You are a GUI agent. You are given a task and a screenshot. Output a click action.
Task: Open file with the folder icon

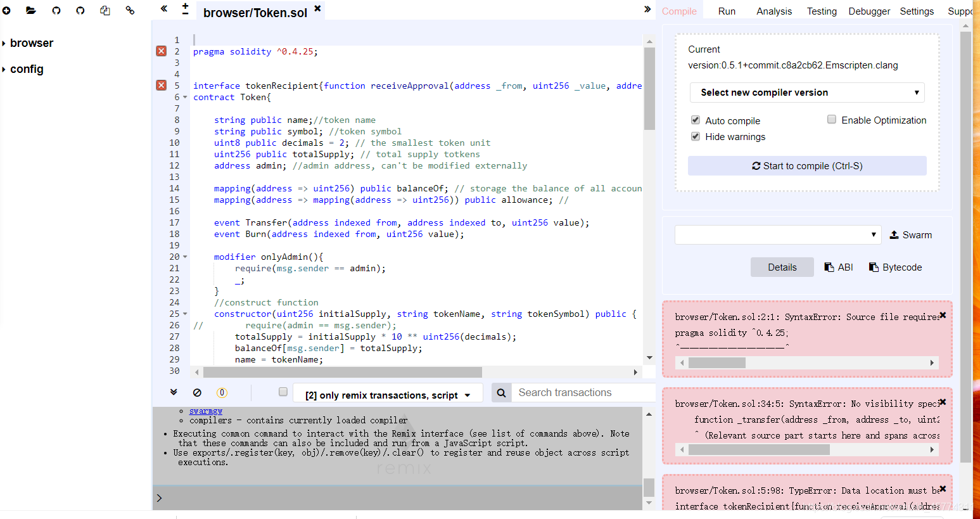click(30, 11)
